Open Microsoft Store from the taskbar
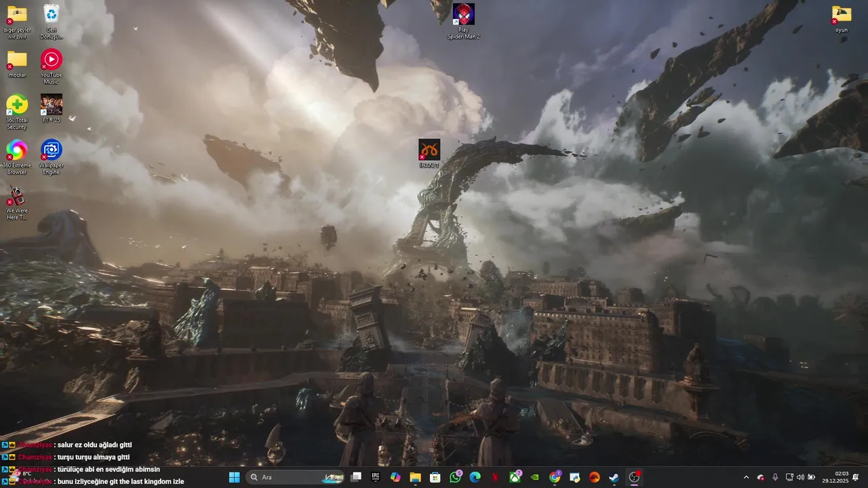This screenshot has height=488, width=868. click(435, 477)
